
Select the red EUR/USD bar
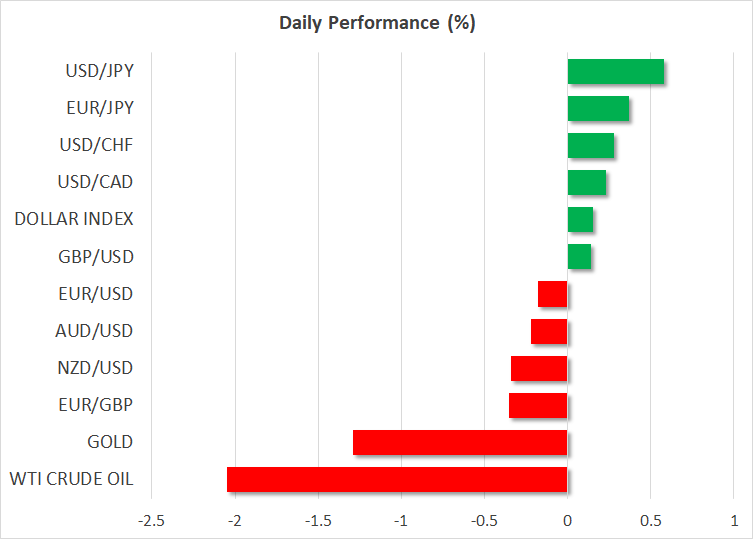point(553,294)
